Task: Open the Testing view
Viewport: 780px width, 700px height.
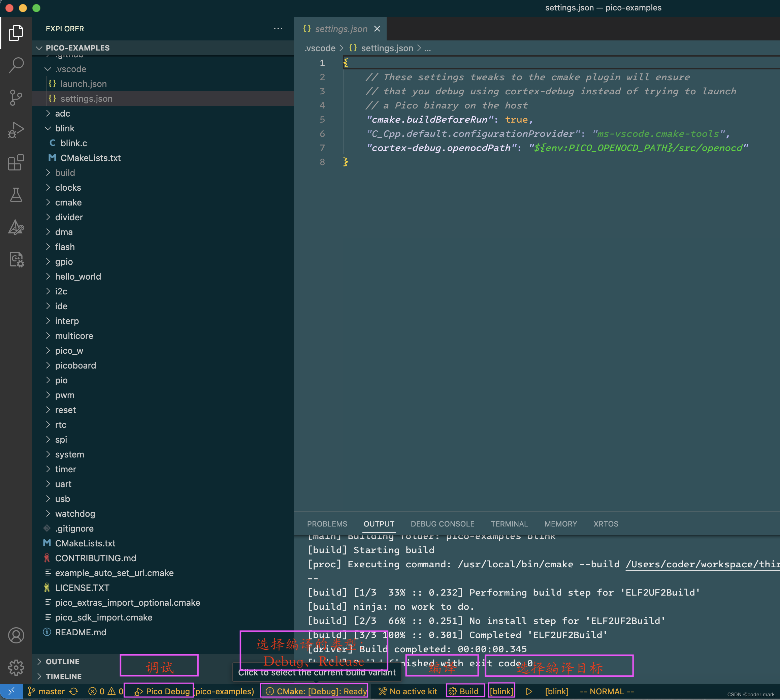Action: point(16,195)
